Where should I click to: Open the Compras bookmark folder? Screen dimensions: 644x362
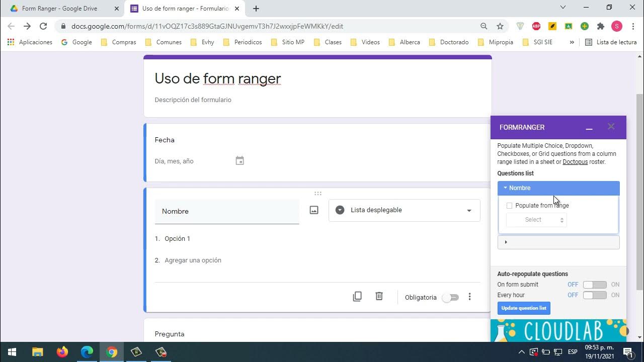pos(119,42)
